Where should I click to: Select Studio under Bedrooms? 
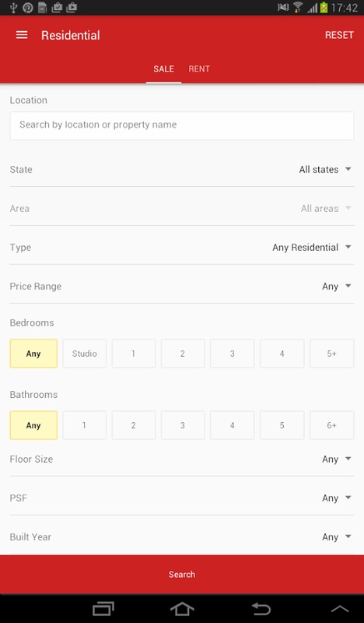(x=85, y=354)
